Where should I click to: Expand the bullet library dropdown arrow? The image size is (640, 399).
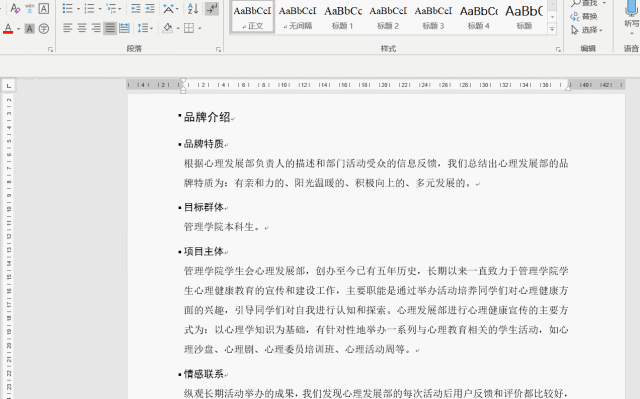78,9
